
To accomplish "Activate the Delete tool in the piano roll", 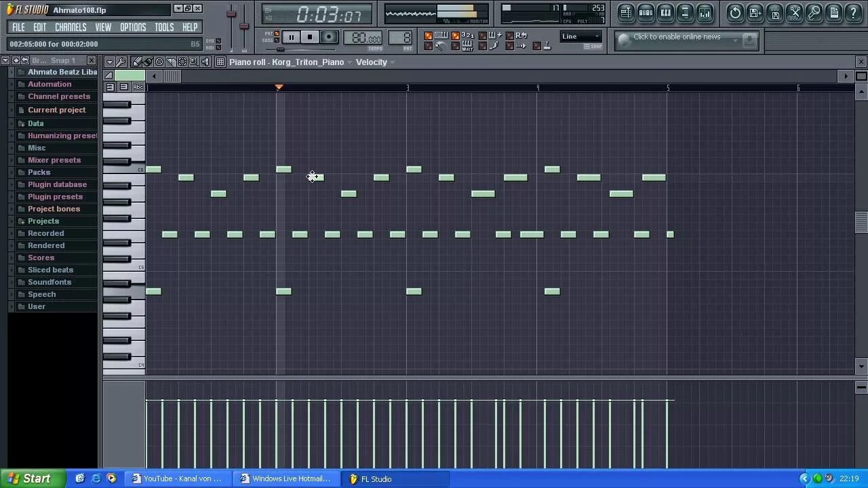I will coord(159,62).
